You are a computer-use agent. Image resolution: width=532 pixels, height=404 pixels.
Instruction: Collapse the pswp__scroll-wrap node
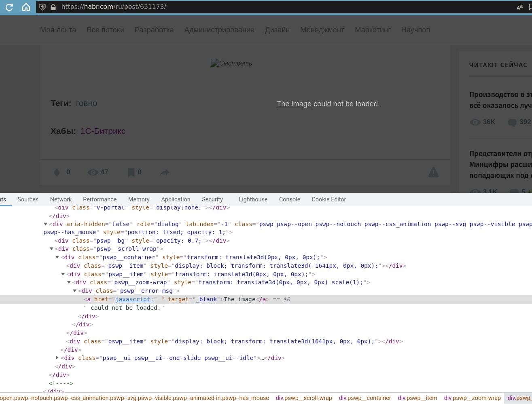pos(51,249)
